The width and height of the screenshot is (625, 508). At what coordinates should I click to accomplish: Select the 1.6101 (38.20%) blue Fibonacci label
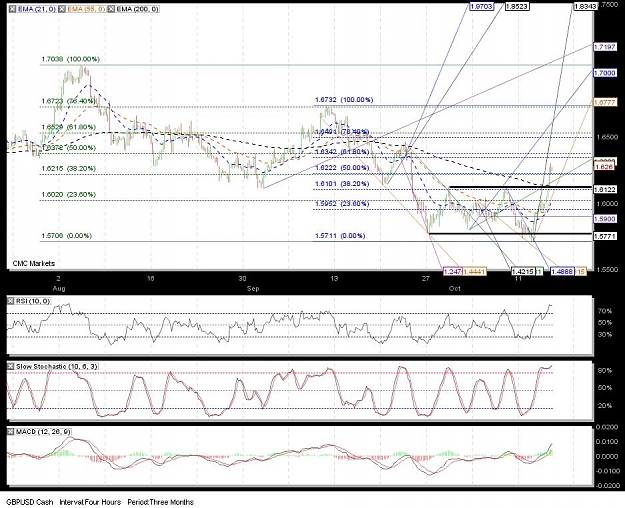[x=342, y=184]
